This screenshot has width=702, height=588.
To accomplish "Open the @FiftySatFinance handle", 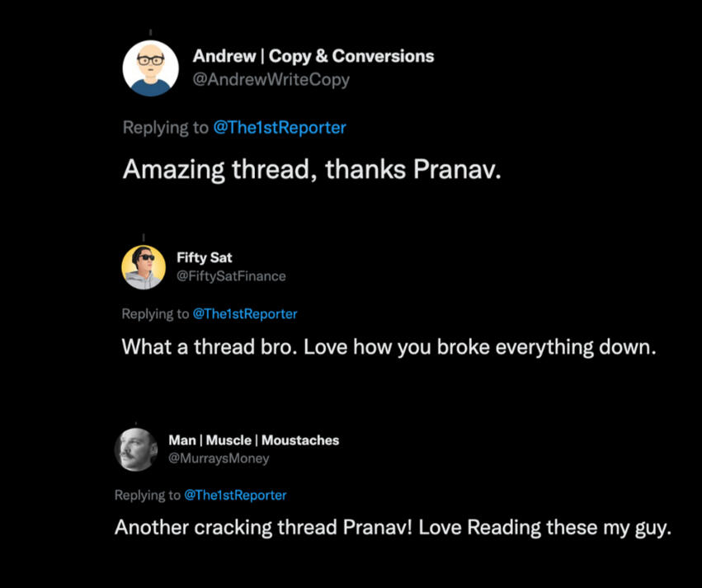I will pyautogui.click(x=231, y=276).
